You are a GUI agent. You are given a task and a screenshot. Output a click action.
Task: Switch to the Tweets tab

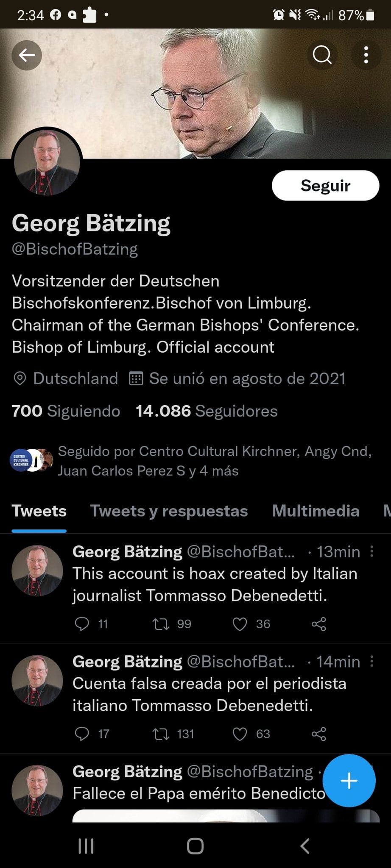click(x=39, y=511)
